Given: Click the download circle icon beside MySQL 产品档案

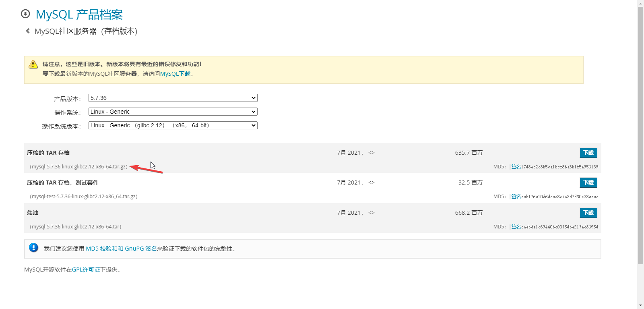Looking at the screenshot, I should coord(25,14).
